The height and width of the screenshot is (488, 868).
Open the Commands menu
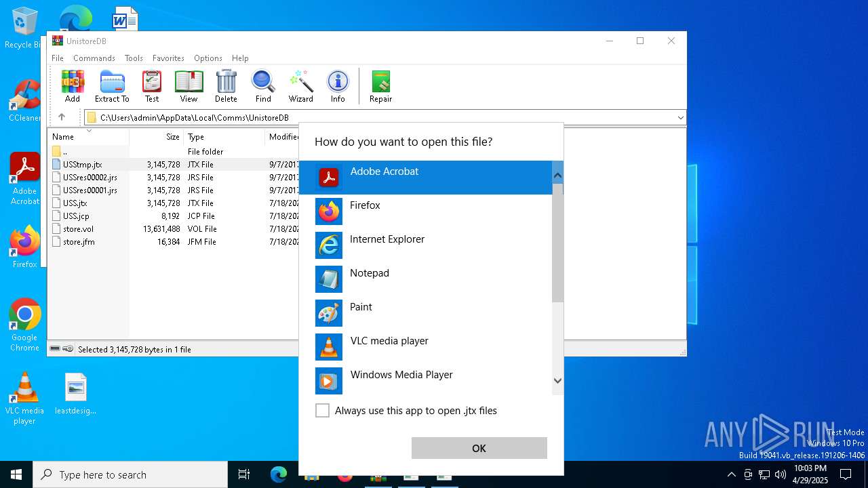click(94, 58)
